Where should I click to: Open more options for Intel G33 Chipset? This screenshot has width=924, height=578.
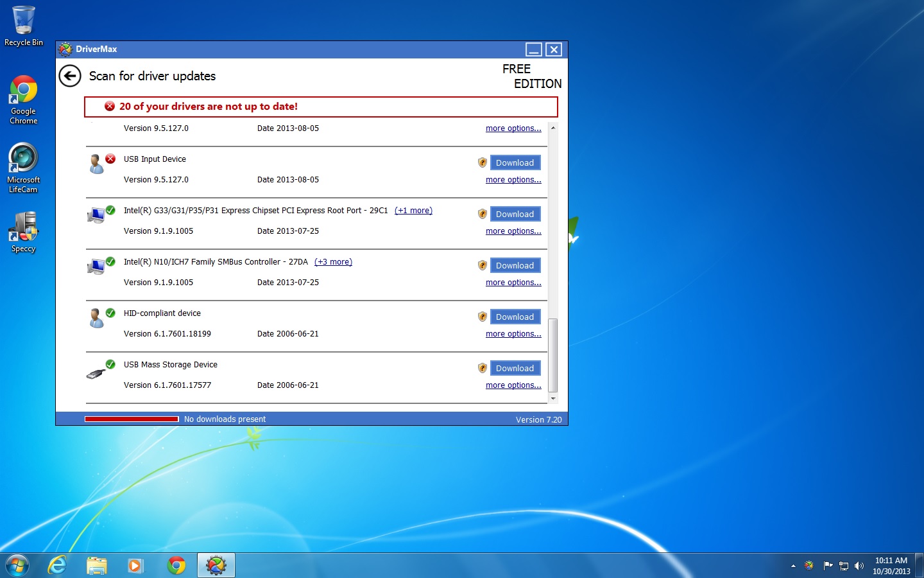pyautogui.click(x=513, y=231)
